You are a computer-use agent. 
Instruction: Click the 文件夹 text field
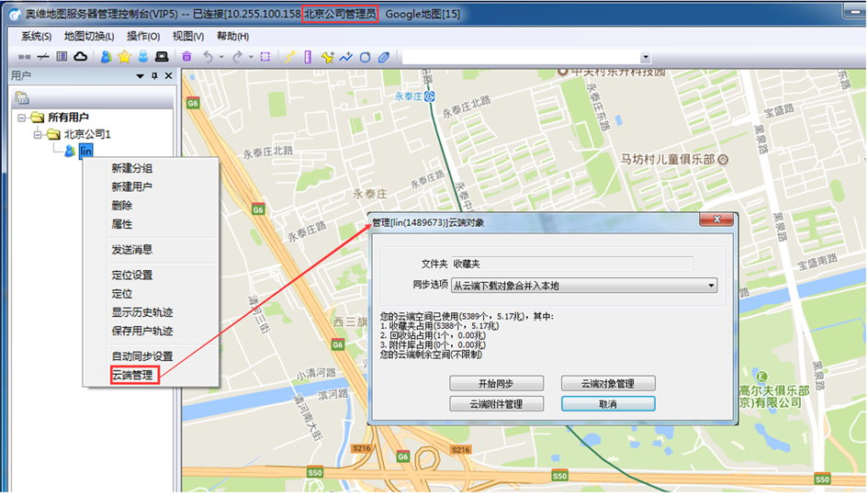(572, 264)
